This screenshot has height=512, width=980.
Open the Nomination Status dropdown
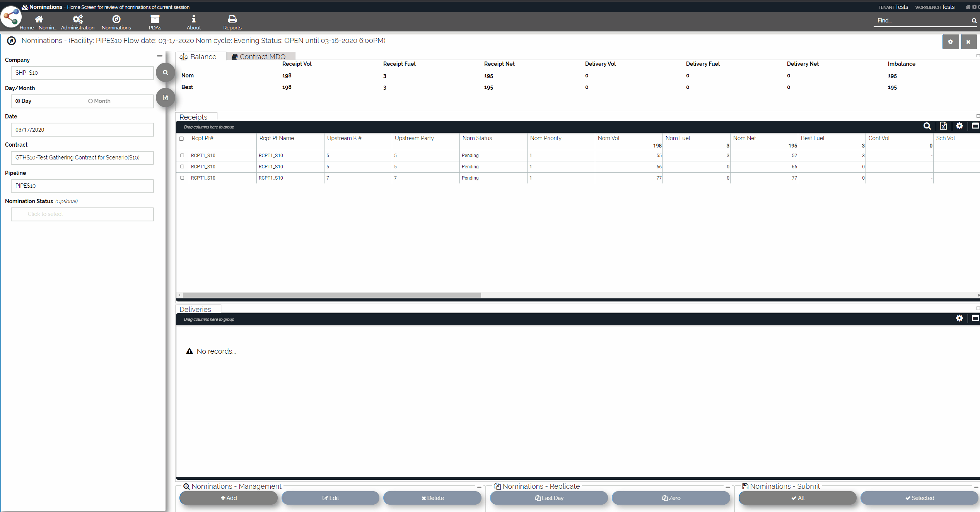pyautogui.click(x=82, y=214)
